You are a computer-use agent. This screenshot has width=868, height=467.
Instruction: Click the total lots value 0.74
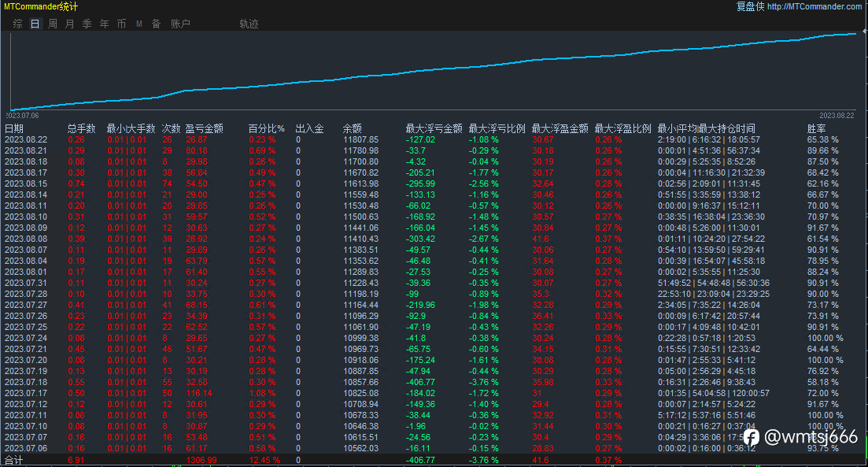pyautogui.click(x=76, y=184)
